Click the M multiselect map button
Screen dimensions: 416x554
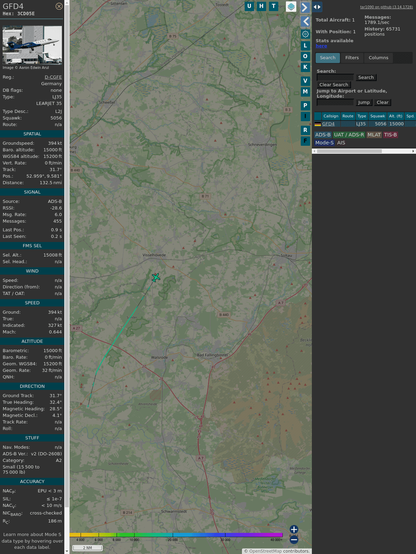pos(305,92)
